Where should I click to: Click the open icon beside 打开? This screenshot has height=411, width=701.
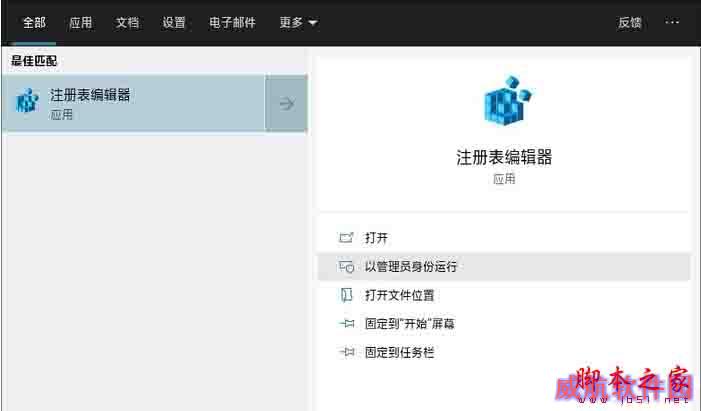[x=346, y=237]
